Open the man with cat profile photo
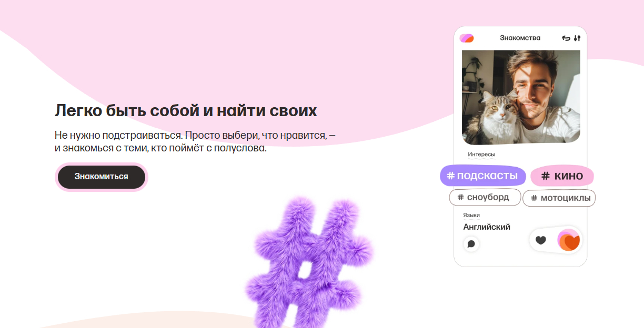This screenshot has width=644, height=328. 521,97
